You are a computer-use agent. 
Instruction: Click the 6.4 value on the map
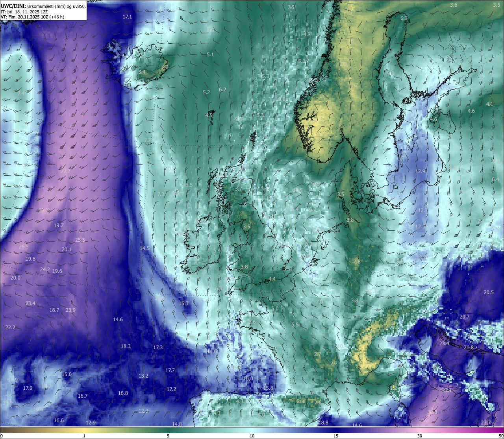tap(495, 180)
